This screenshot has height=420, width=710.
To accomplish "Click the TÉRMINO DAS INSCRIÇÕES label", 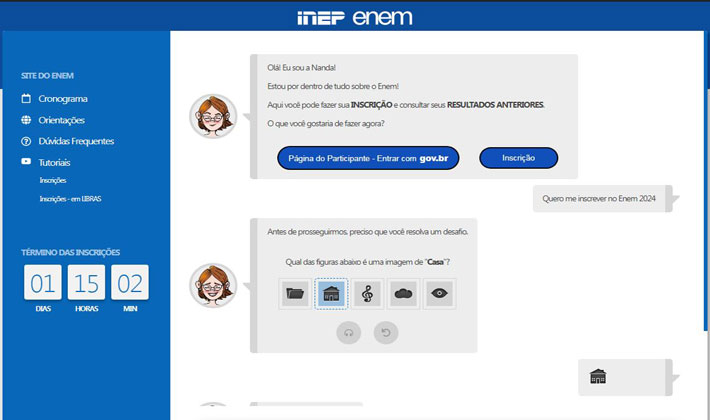I will [71, 252].
